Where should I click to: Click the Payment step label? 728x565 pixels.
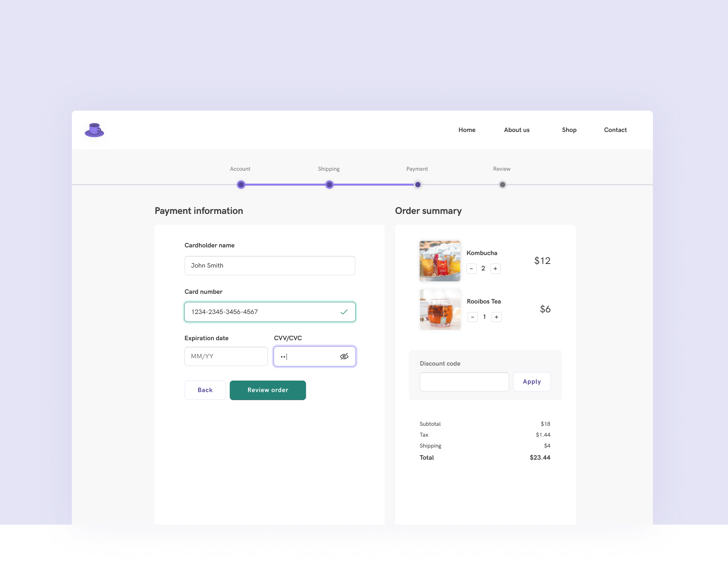[x=417, y=169]
